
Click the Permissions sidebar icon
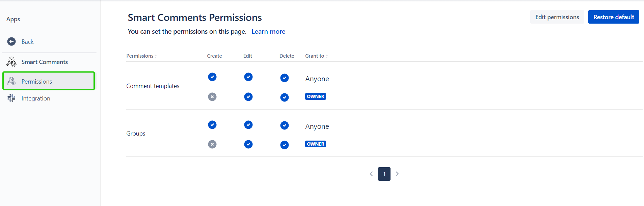(11, 81)
